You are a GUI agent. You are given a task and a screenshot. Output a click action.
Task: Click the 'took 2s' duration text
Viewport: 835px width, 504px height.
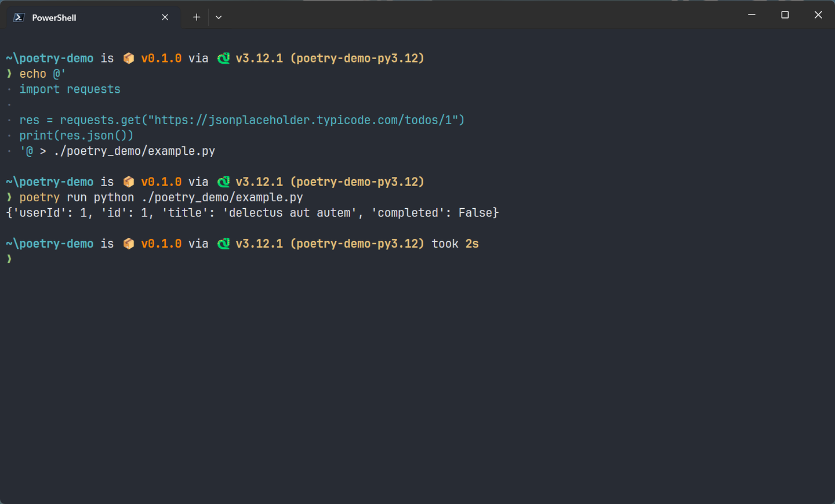[x=455, y=244]
